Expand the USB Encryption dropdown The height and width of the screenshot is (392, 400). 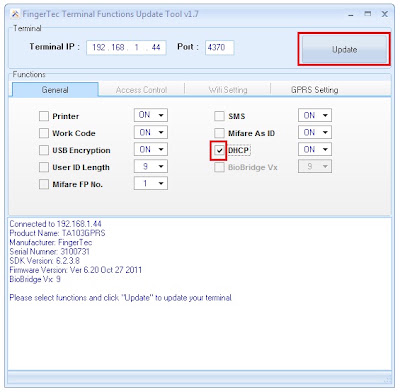tap(151, 149)
